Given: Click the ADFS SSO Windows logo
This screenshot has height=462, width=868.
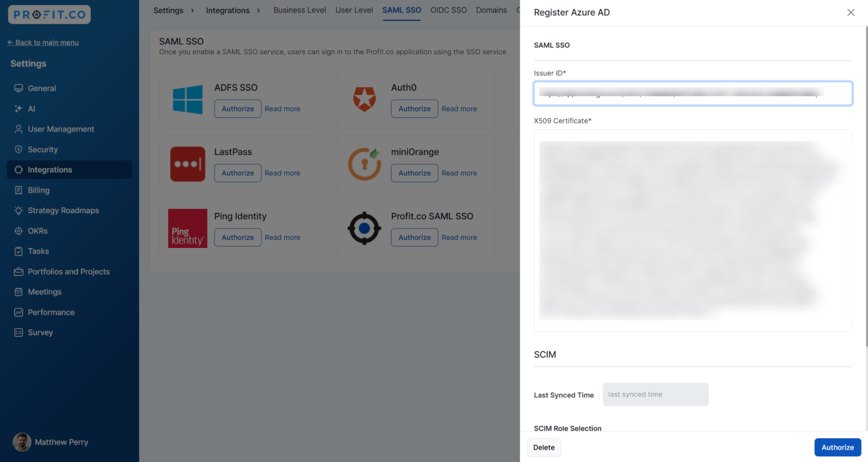Looking at the screenshot, I should tap(188, 99).
